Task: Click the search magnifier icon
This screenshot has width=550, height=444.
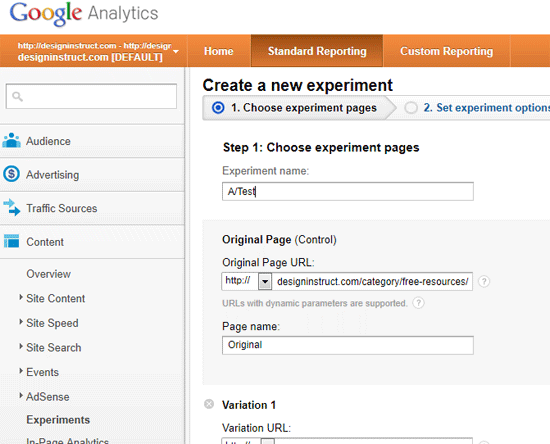Action: pyautogui.click(x=17, y=96)
